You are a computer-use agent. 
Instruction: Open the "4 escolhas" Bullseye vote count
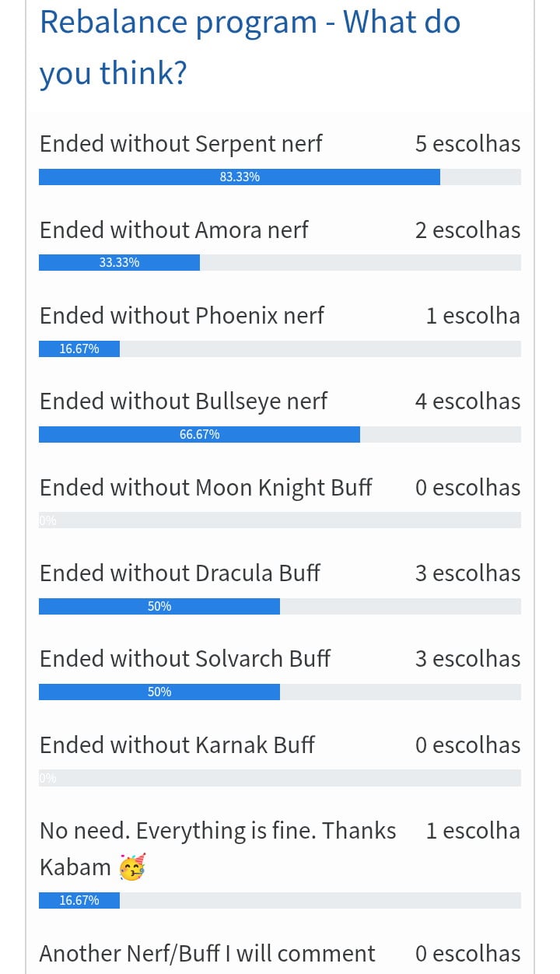click(467, 401)
